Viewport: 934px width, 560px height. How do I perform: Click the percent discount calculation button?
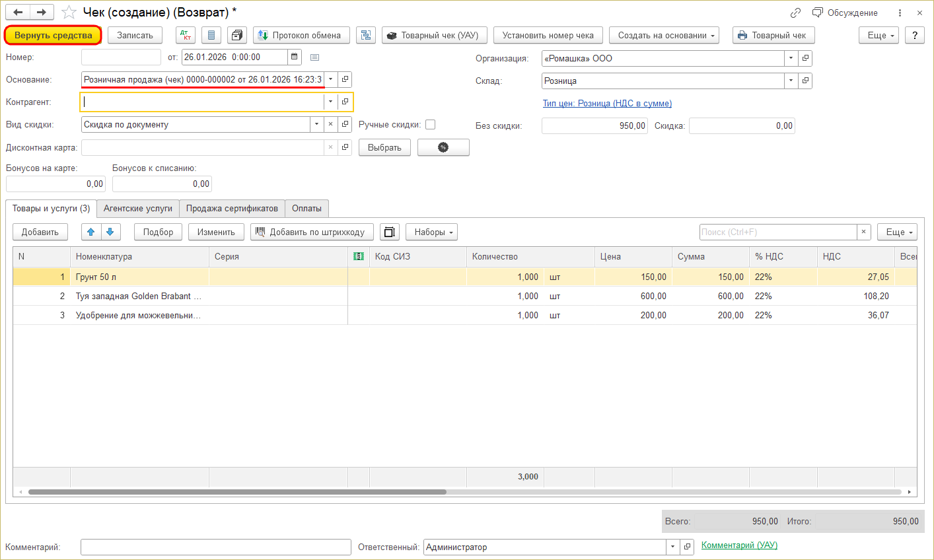(443, 147)
